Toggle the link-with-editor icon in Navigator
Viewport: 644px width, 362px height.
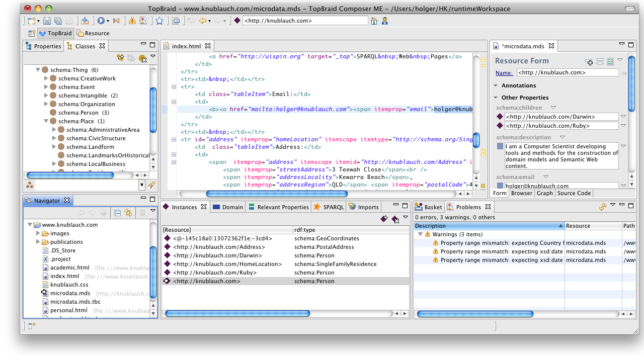tap(129, 212)
